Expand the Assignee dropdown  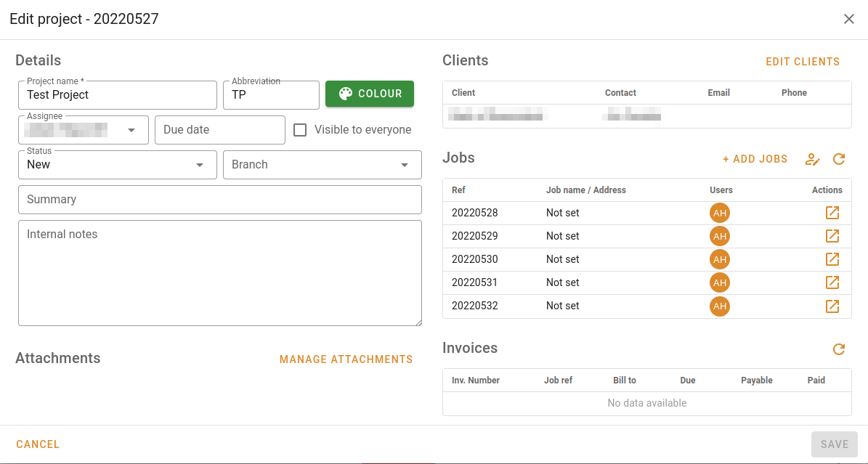click(131, 130)
